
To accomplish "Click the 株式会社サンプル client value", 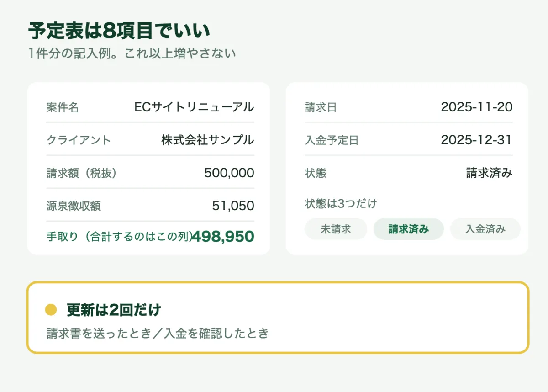I will point(208,140).
